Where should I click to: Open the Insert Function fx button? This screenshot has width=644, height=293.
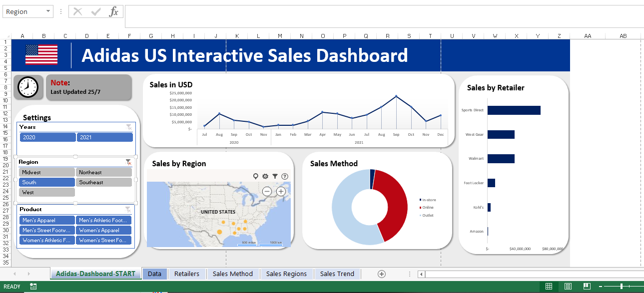tap(114, 11)
